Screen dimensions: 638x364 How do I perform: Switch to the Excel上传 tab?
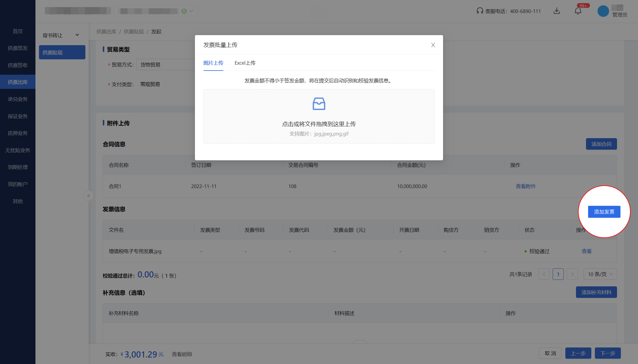tap(245, 63)
